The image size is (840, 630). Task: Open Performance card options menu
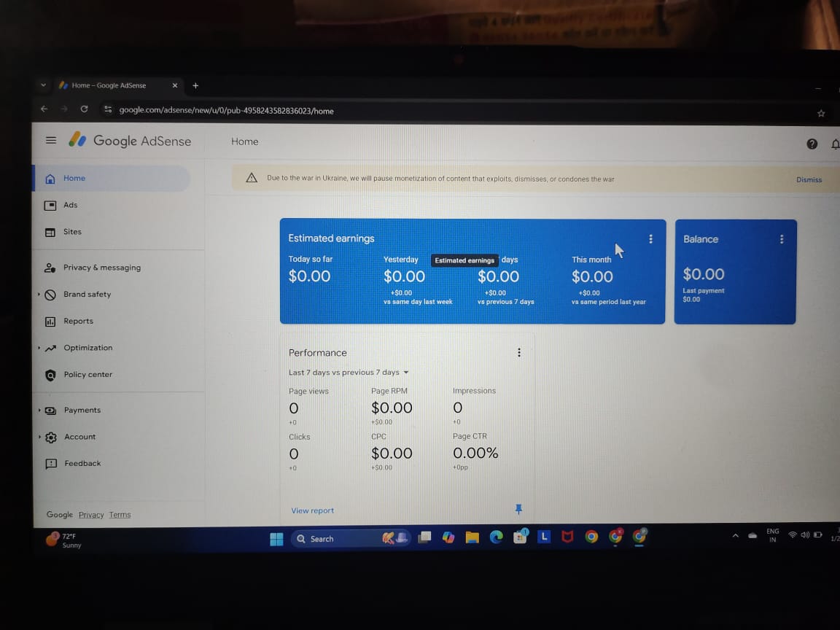coord(518,352)
